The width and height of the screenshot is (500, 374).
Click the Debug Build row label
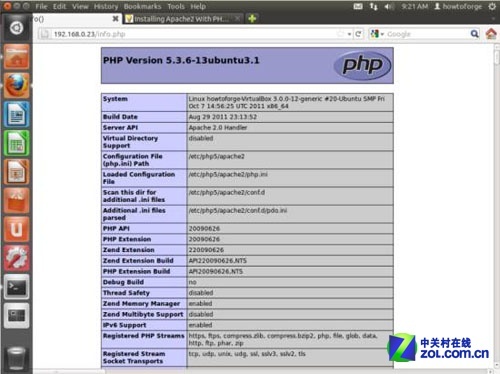pos(123,282)
